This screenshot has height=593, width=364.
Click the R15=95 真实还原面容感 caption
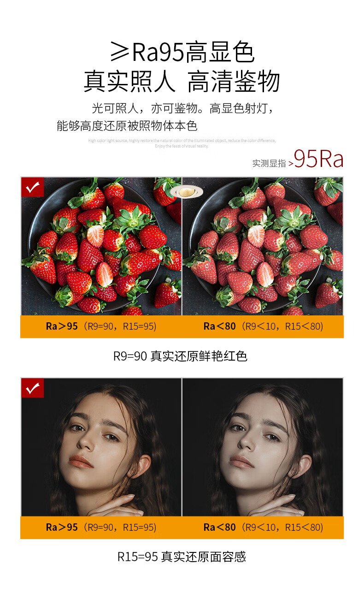[x=182, y=557]
